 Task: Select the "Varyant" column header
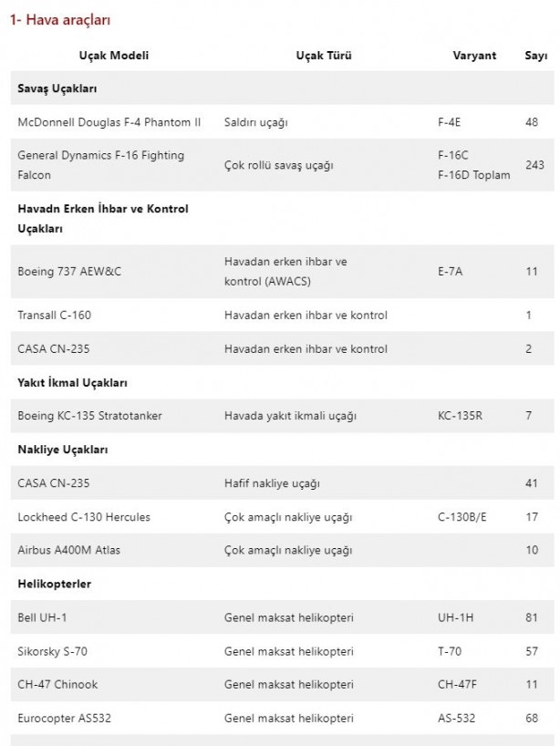[474, 56]
